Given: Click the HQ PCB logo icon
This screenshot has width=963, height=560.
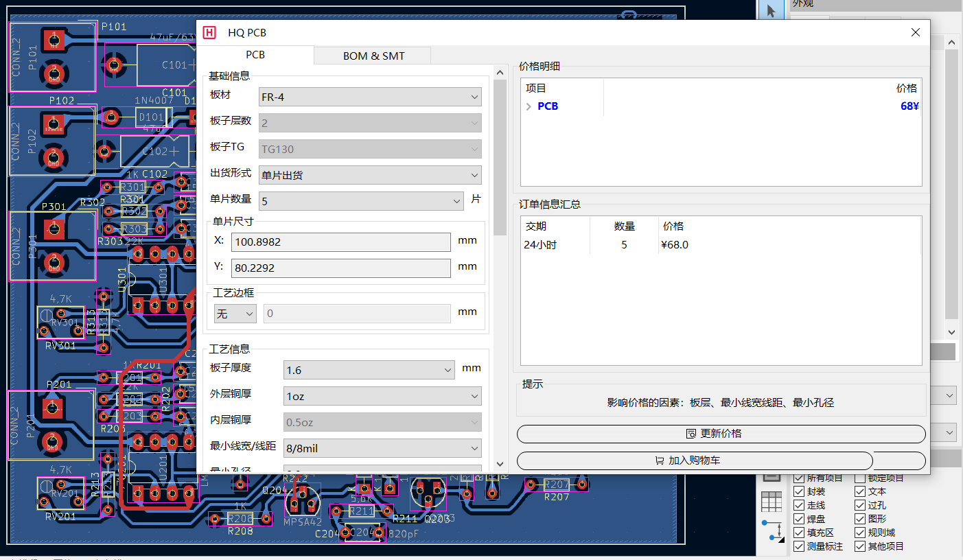Looking at the screenshot, I should click(x=209, y=32).
